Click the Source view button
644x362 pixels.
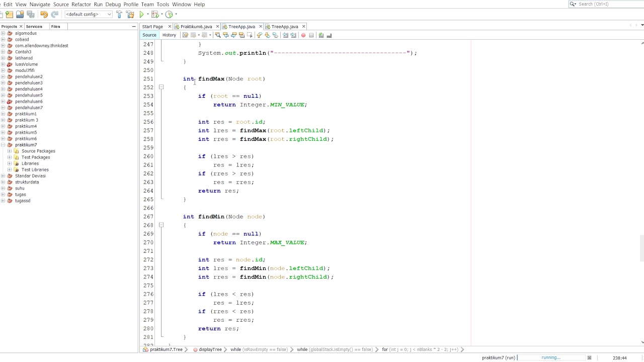tap(149, 35)
